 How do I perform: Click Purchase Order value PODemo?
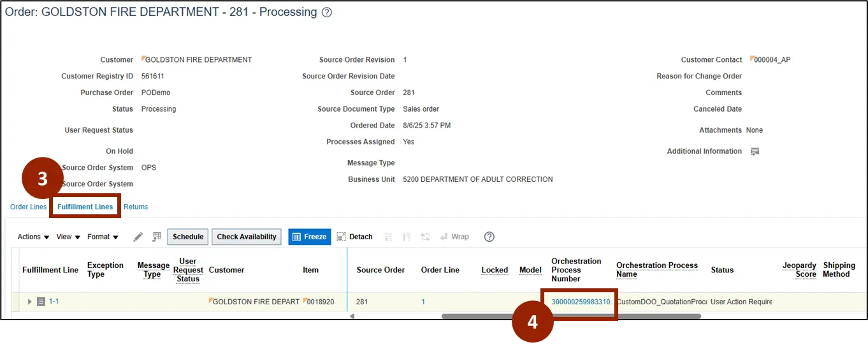click(156, 92)
